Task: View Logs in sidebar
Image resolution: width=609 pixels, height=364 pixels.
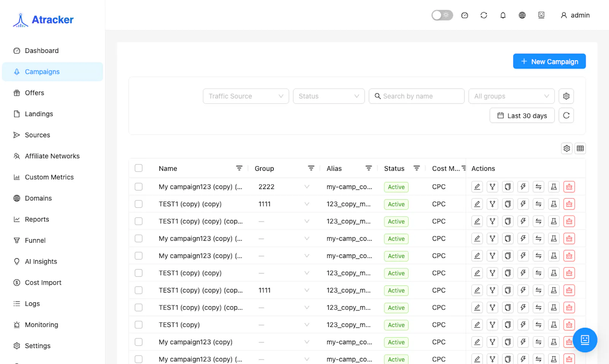Action: (x=53, y=304)
